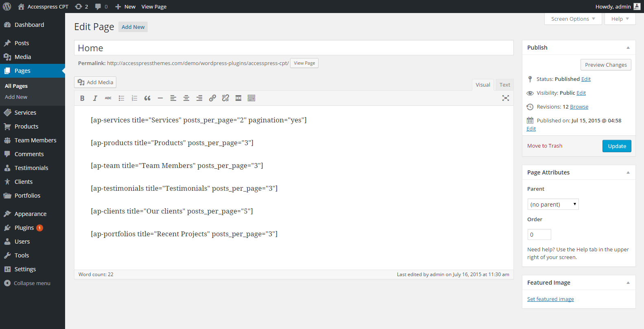Open the Comments menu in sidebar
644x329 pixels.
pos(33,154)
